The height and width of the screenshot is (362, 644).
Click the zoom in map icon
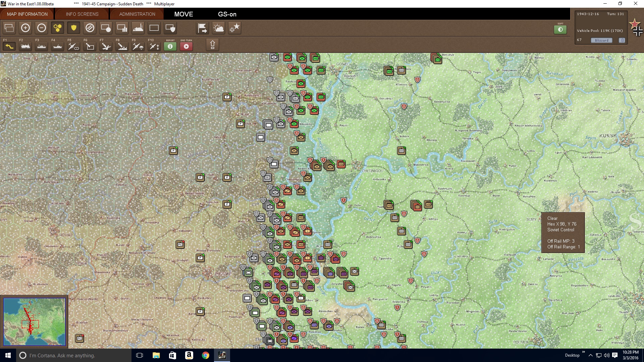tap(25, 28)
